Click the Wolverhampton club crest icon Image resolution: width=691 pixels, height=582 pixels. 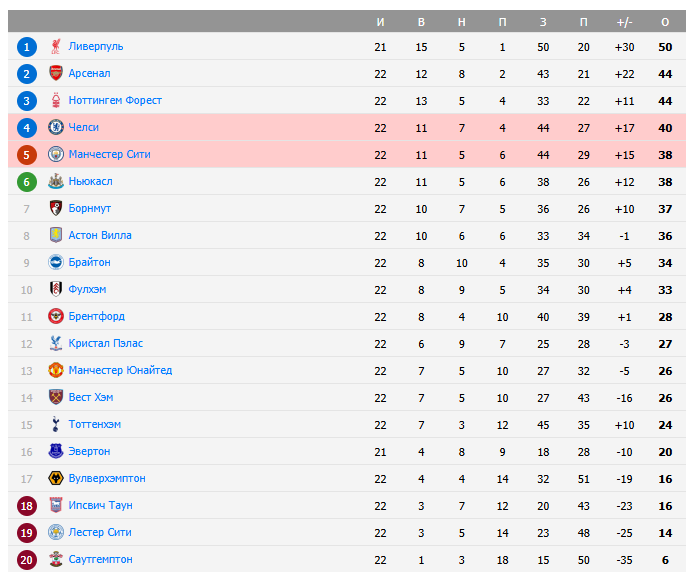(56, 479)
